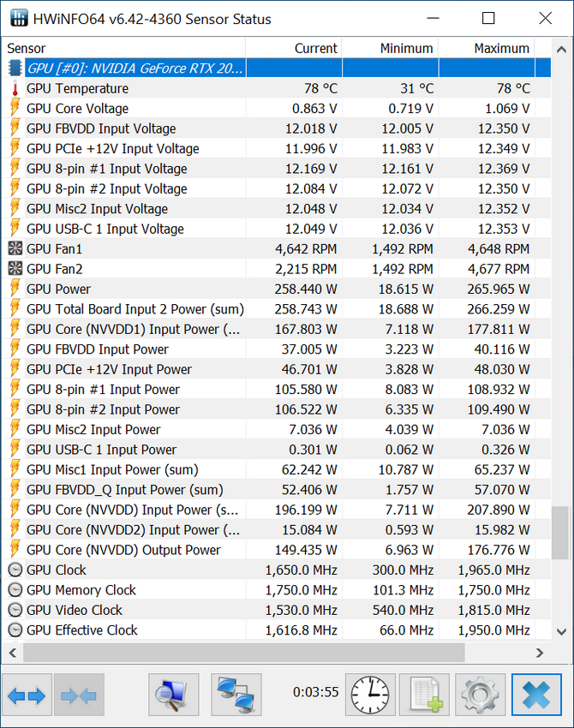The height and width of the screenshot is (728, 574).
Task: Click the horizontal scrollbar right arrow
Action: point(540,653)
